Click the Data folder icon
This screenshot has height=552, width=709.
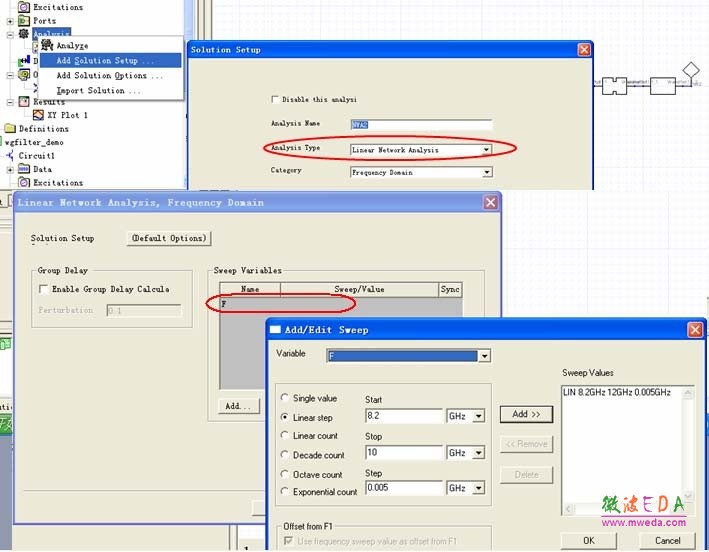click(24, 169)
